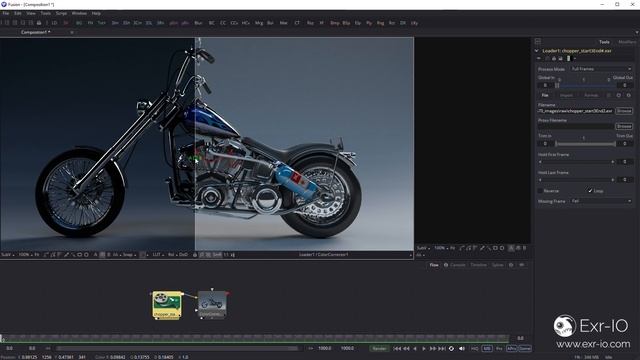Screen dimensions: 640x360
Task: Adjust the Hold First Frame slider
Action: click(576, 162)
